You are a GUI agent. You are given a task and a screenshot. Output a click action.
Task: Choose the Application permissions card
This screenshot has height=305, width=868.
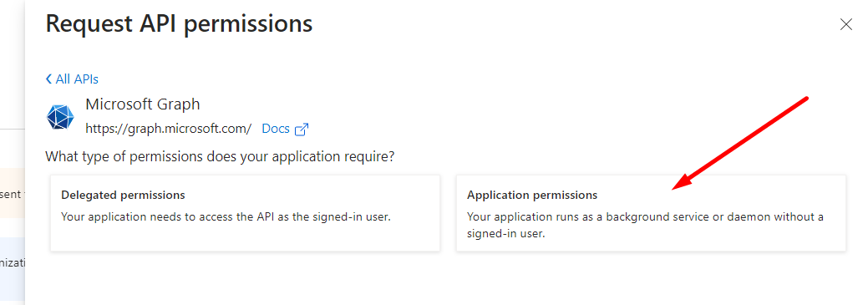coord(651,213)
